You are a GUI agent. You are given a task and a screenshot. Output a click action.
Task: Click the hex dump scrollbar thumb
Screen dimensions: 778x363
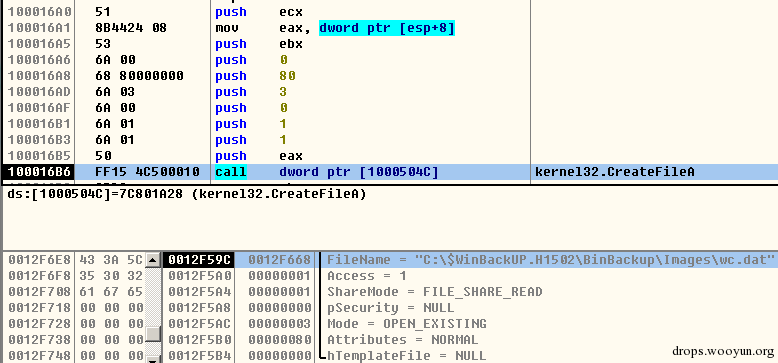click(153, 334)
